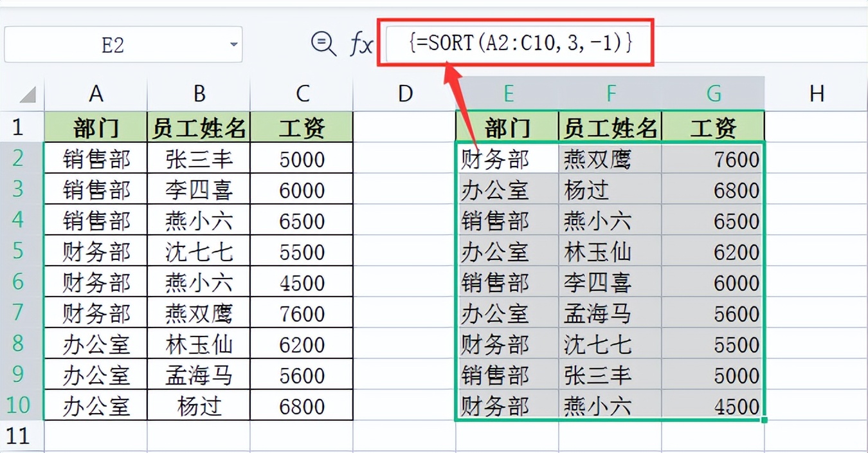Click the empty cell D1
The height and width of the screenshot is (453, 868).
[404, 127]
